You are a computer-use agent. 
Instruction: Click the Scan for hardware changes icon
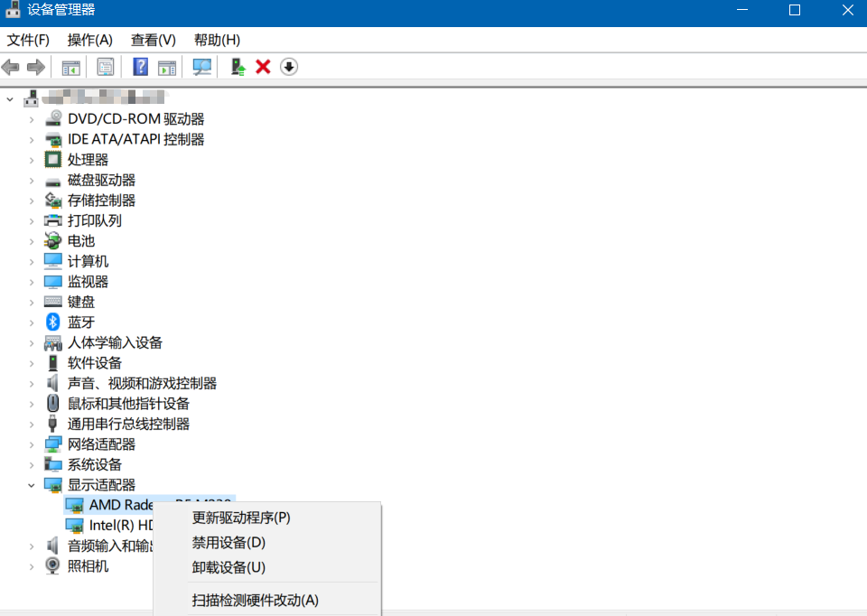click(x=201, y=66)
